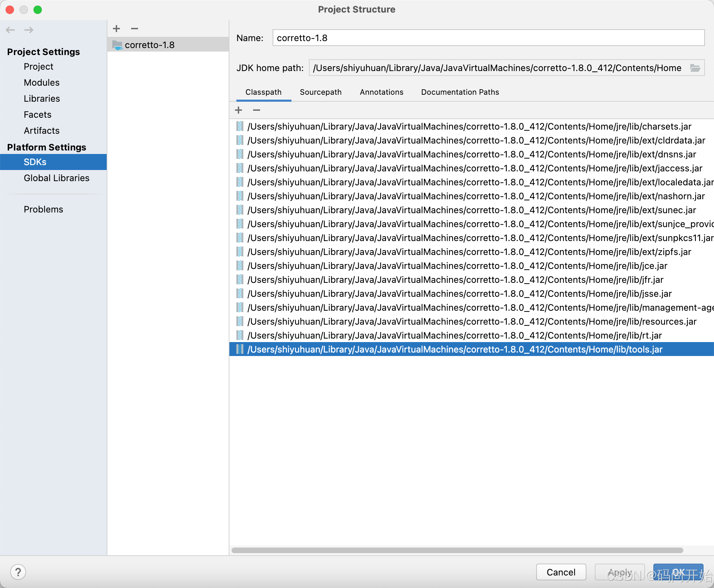Click the remove classpath entry minus icon
This screenshot has height=588, width=714.
[x=257, y=110]
